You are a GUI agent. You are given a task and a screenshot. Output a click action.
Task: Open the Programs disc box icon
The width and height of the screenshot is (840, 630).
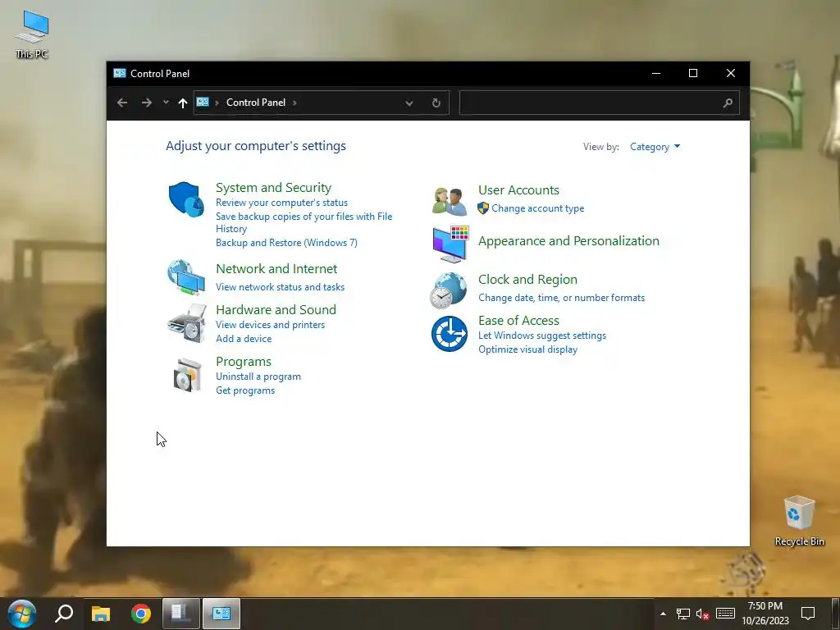[187, 375]
